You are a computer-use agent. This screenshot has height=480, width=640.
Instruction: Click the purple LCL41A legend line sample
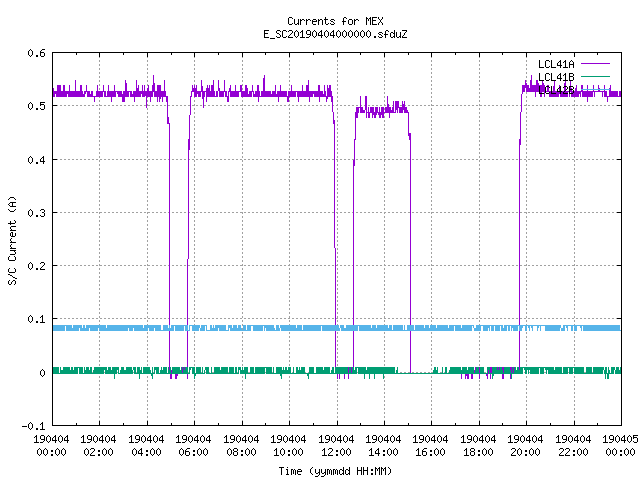pyautogui.click(x=595, y=64)
